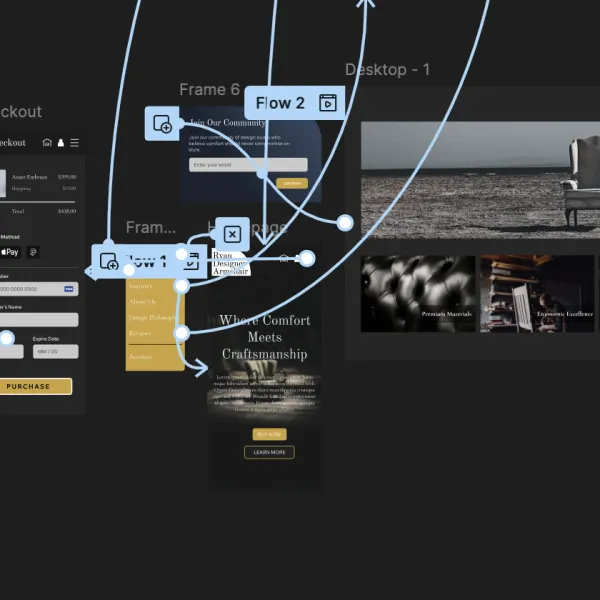Click the home icon in Checkout header

click(47, 143)
